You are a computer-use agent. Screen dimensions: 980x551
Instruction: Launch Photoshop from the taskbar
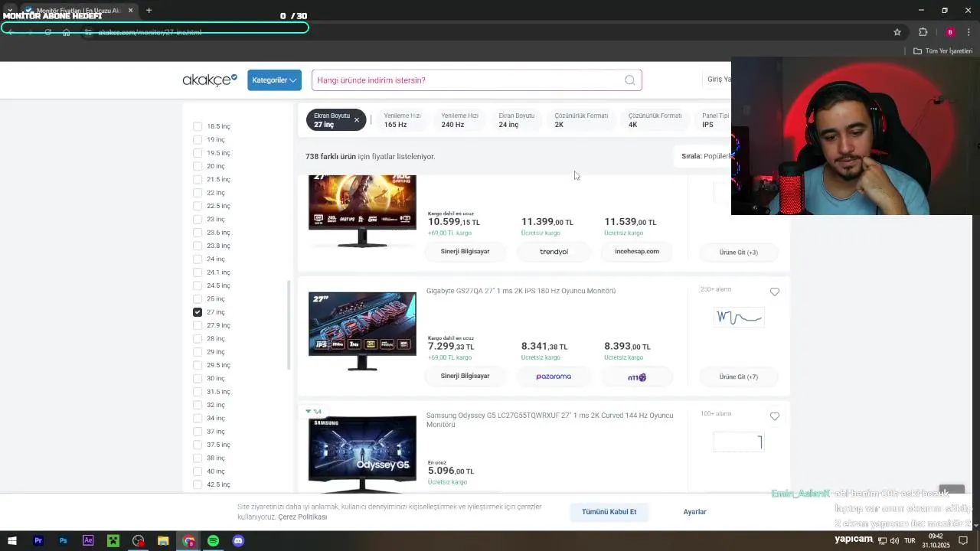coord(63,541)
